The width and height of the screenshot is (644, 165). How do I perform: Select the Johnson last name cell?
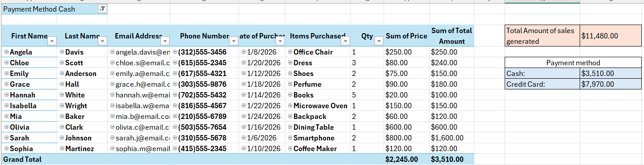pyautogui.click(x=83, y=138)
